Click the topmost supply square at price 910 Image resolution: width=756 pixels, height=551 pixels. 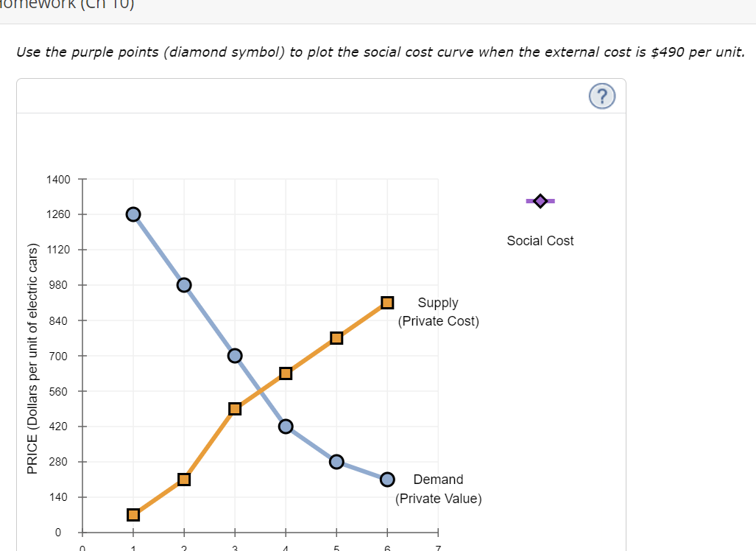(x=386, y=302)
